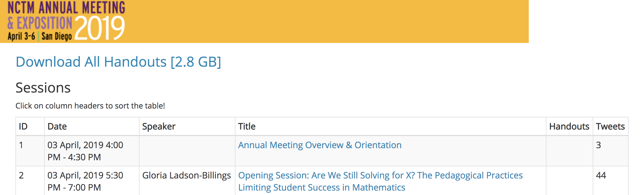Screen dimensions: 644x195
Task: Open Annual Meeting Overview & Orientation session
Action: point(320,145)
